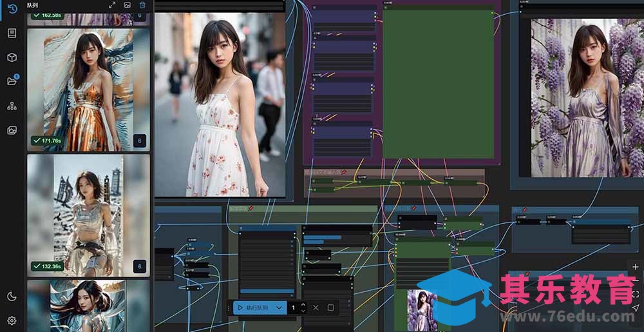644x332 pixels.
Task: Click the 171.76s completed status badge
Action: point(48,141)
